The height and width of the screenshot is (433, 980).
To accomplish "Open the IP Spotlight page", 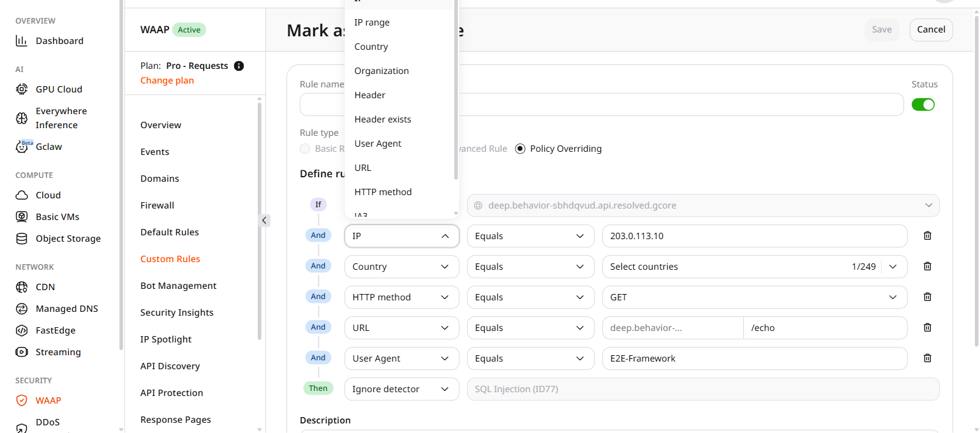I will [x=166, y=339].
